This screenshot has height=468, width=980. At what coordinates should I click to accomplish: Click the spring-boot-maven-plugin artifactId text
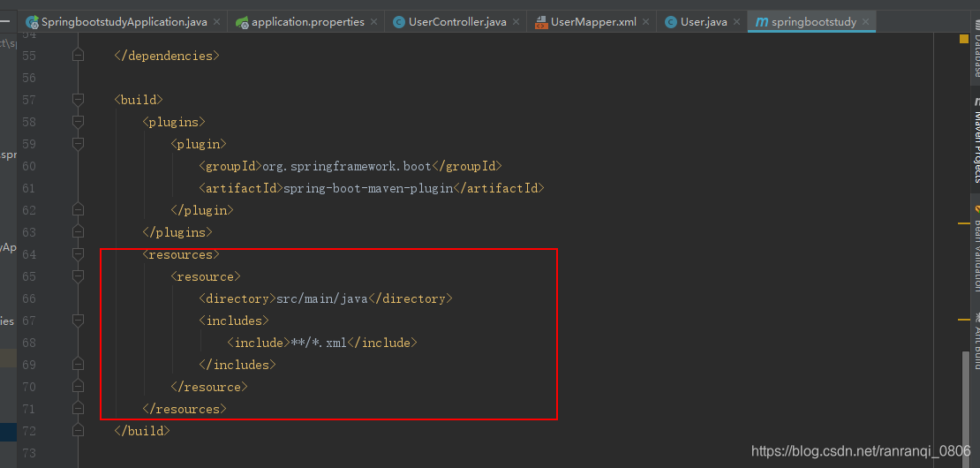click(367, 188)
